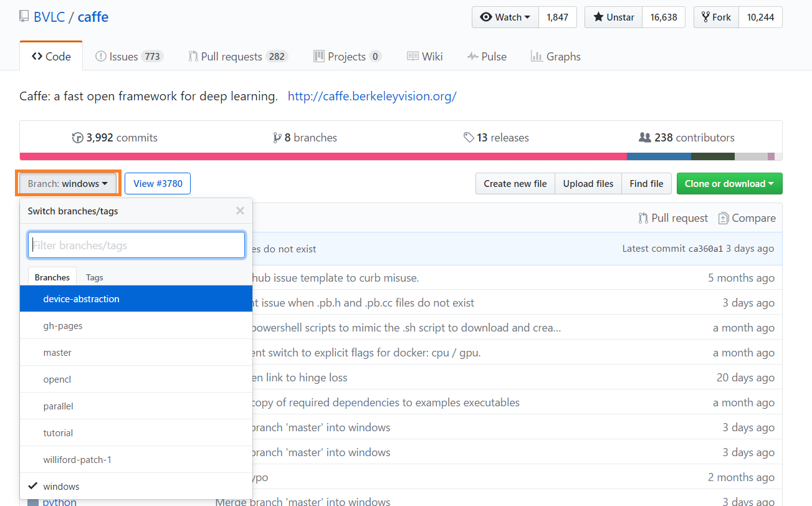Select the williford-patch-1 branch
This screenshot has height=506, width=812.
coord(136,460)
